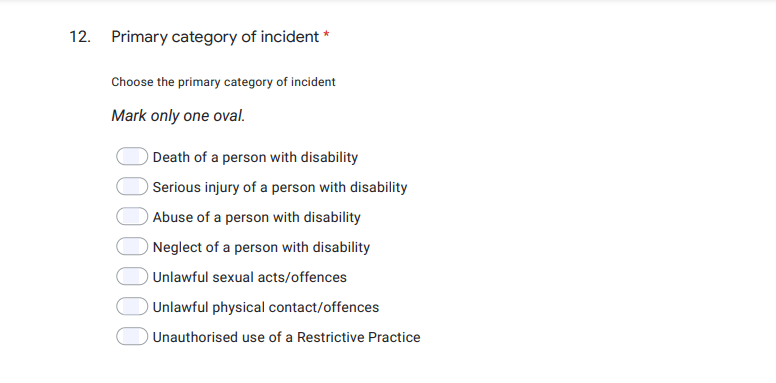Click the red required asterisk

pyautogui.click(x=327, y=35)
